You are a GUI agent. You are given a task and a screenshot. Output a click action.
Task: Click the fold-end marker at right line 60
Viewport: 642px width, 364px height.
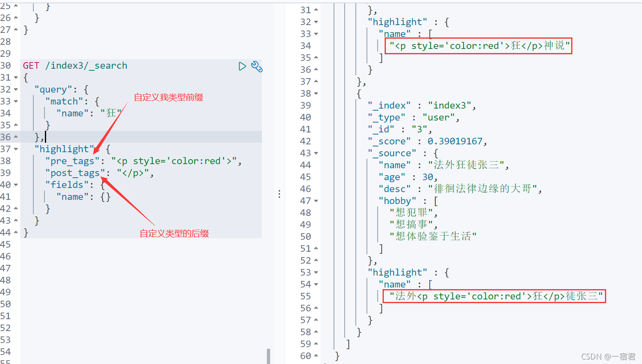[x=316, y=356]
